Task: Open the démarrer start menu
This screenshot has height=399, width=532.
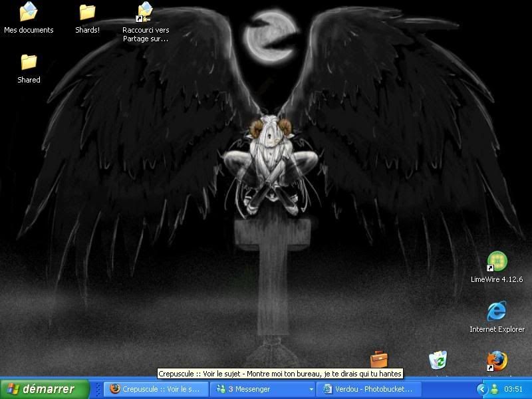Action: (45, 389)
